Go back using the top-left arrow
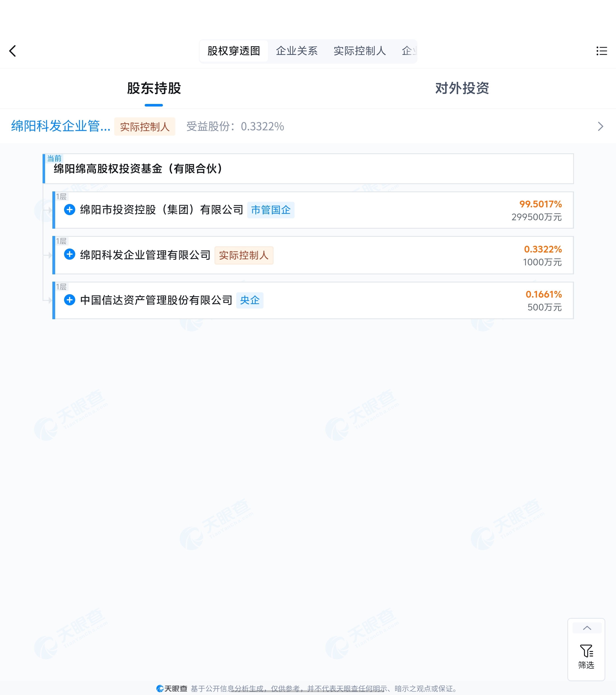 tap(13, 51)
